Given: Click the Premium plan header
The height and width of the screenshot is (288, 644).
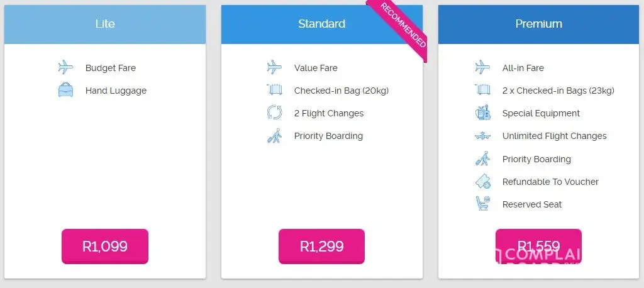Looking at the screenshot, I should click(x=538, y=25).
